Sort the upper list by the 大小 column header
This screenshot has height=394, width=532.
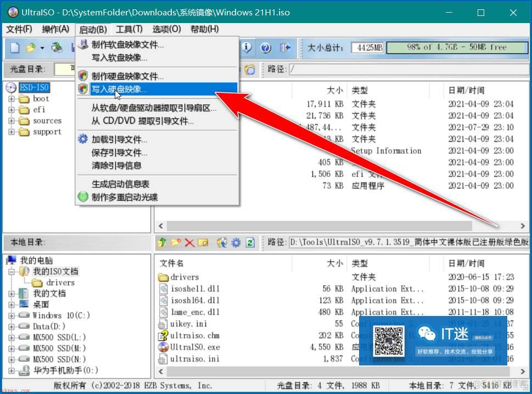click(x=319, y=90)
